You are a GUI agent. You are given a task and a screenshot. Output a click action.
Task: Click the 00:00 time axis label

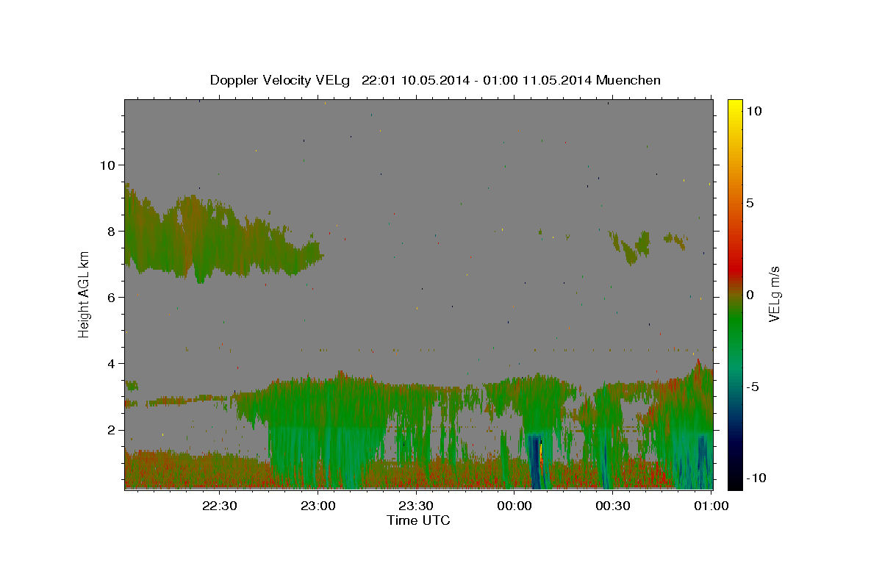[x=514, y=505]
